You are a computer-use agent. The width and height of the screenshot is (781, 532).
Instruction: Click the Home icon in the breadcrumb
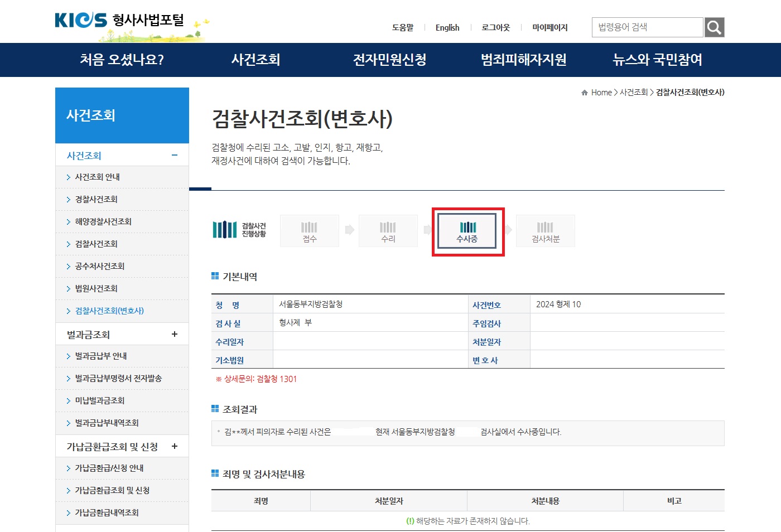pos(584,92)
